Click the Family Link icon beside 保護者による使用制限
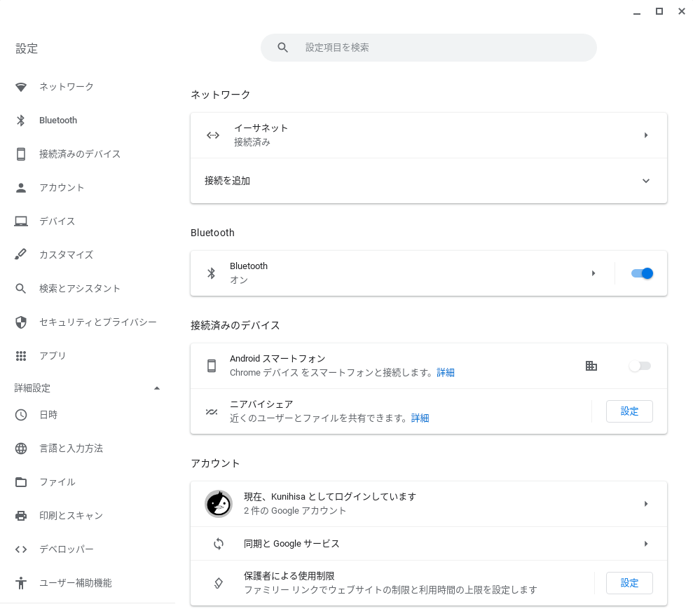 tap(219, 583)
